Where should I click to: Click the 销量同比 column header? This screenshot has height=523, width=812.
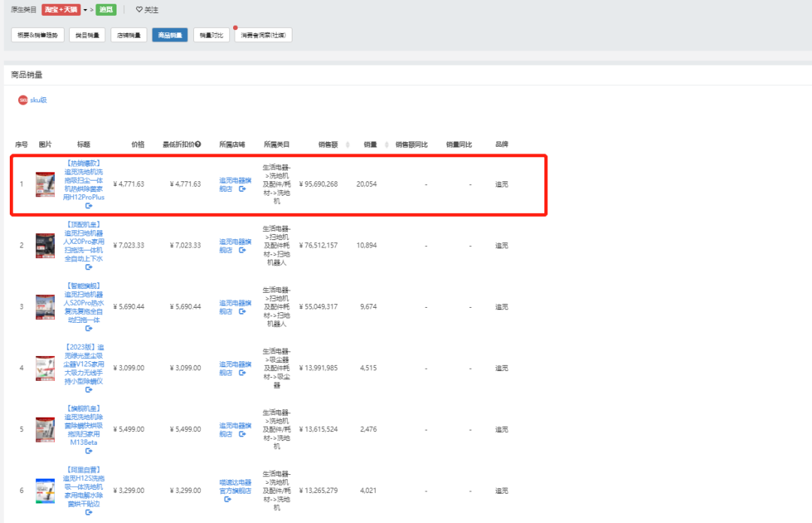[459, 144]
